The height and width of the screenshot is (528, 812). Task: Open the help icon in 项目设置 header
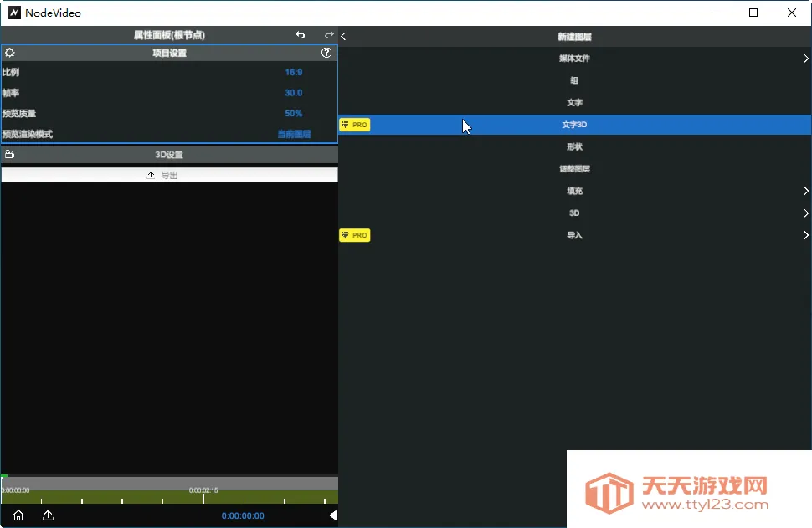pyautogui.click(x=326, y=53)
